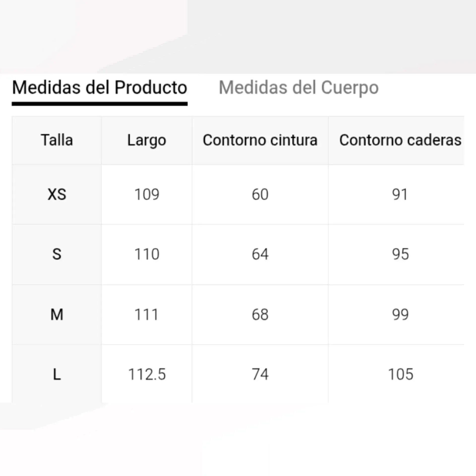Click hip value 99 in M row
Screen dimensions: 476x476
point(400,315)
